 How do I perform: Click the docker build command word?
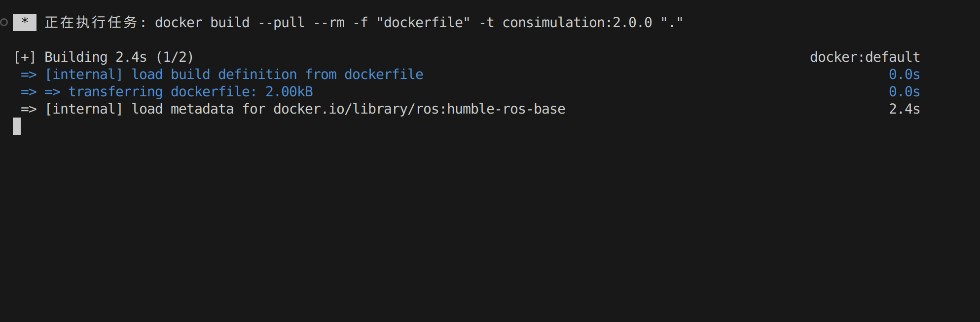[x=202, y=23]
